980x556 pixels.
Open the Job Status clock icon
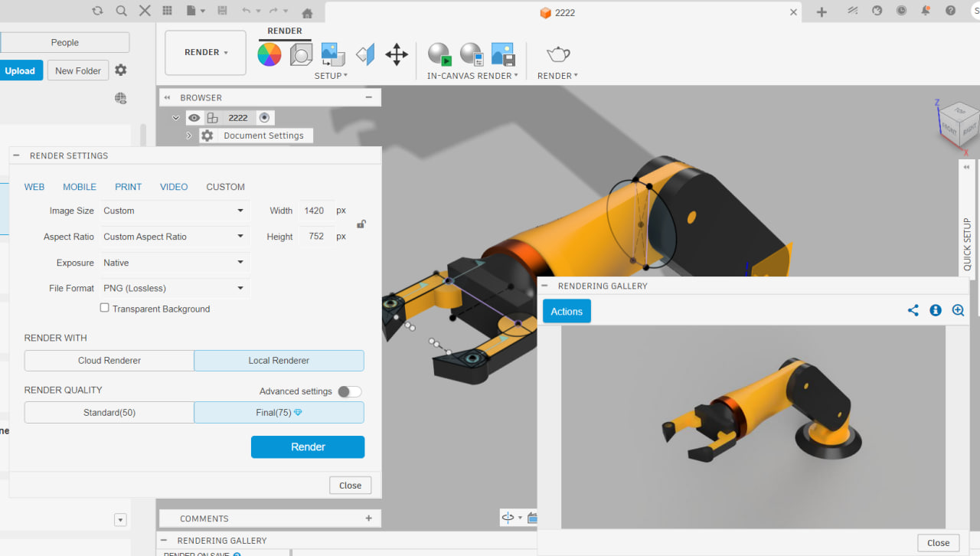coord(901,11)
